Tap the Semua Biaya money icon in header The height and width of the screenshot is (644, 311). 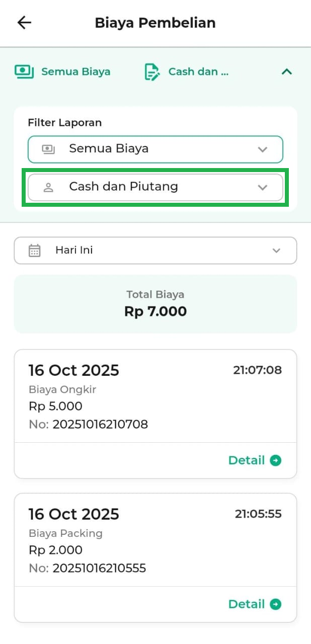coord(24,71)
